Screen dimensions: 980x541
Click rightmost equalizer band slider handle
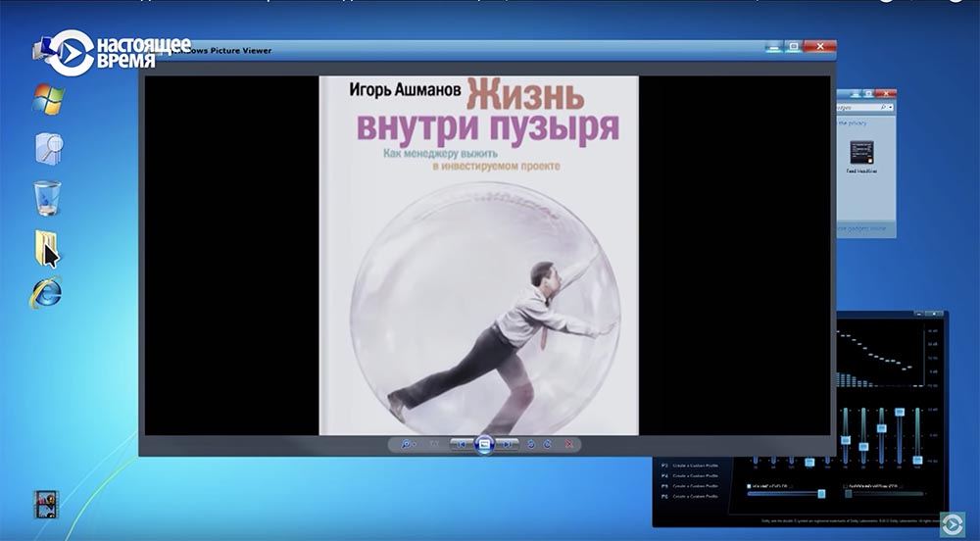point(917,461)
